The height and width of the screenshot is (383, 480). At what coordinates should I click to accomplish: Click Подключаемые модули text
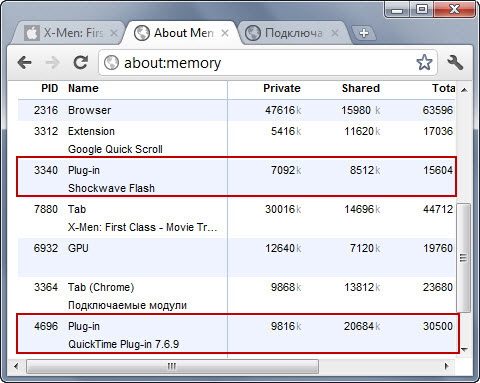(127, 305)
